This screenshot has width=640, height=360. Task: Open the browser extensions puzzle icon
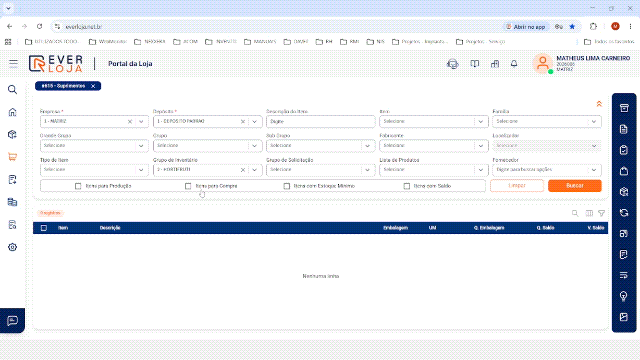pyautogui.click(x=593, y=27)
